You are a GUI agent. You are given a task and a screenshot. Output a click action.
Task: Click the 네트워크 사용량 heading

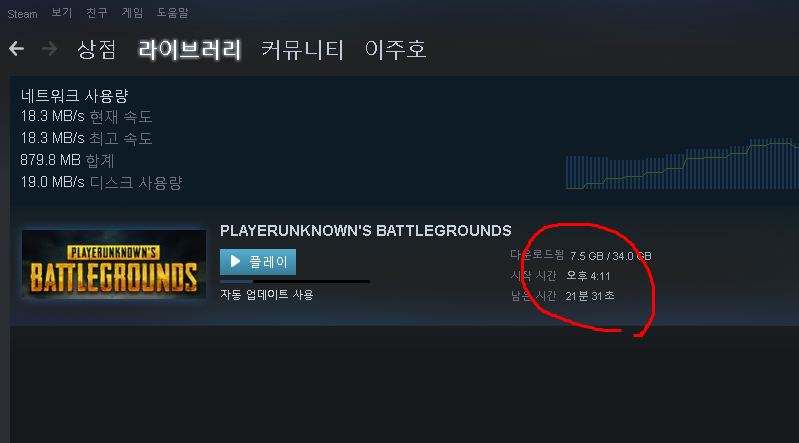(x=74, y=95)
